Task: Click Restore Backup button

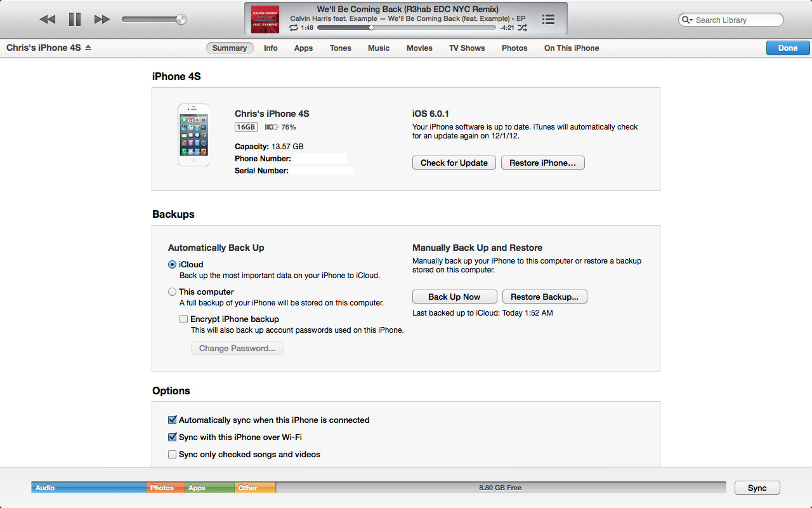Action: click(x=545, y=297)
